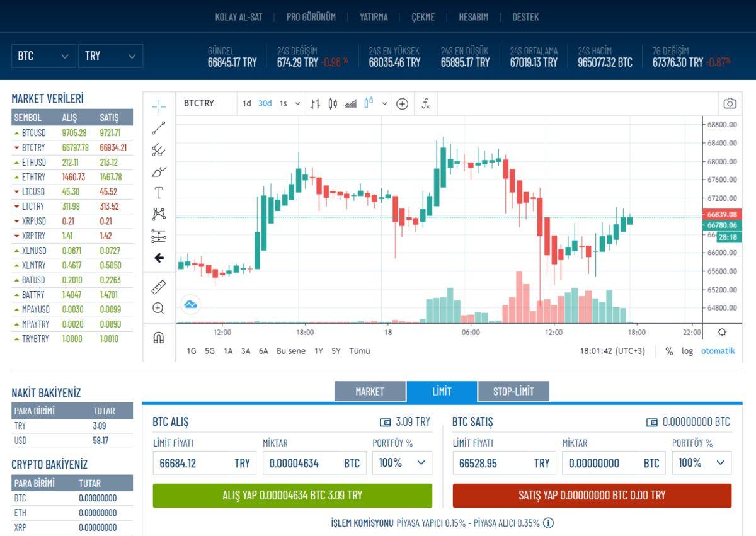Viewport: 756px width, 536px height.
Task: Select the trend line drawing tool
Action: (x=159, y=128)
